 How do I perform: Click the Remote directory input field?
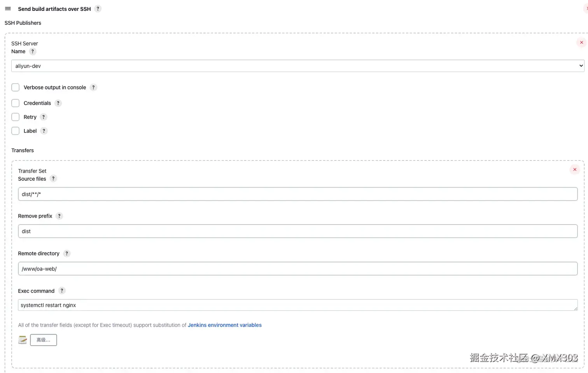pos(297,269)
